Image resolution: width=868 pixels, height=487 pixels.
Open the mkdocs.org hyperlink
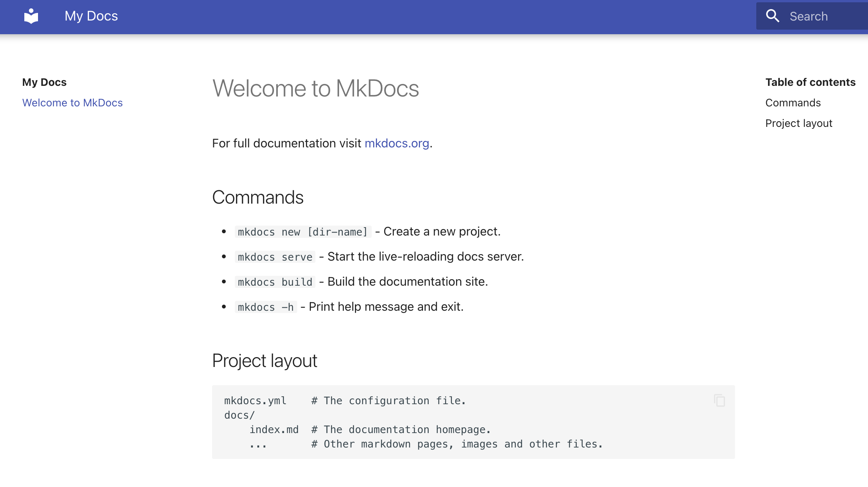(x=397, y=143)
